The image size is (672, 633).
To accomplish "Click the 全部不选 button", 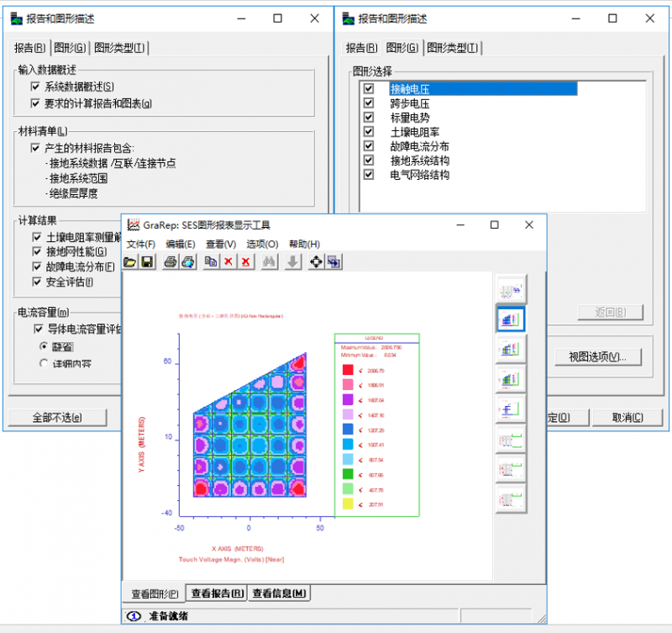I will pyautogui.click(x=55, y=418).
